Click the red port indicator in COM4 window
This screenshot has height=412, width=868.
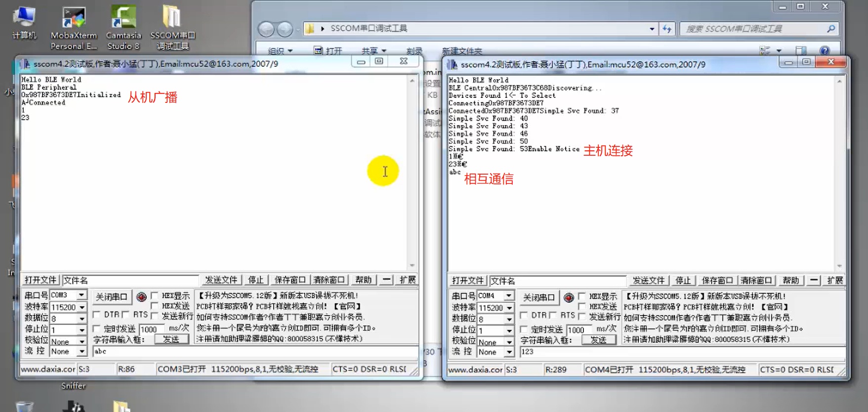569,298
